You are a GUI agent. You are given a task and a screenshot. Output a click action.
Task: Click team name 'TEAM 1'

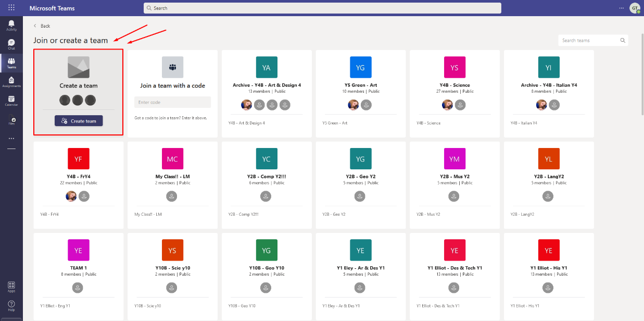tap(78, 268)
